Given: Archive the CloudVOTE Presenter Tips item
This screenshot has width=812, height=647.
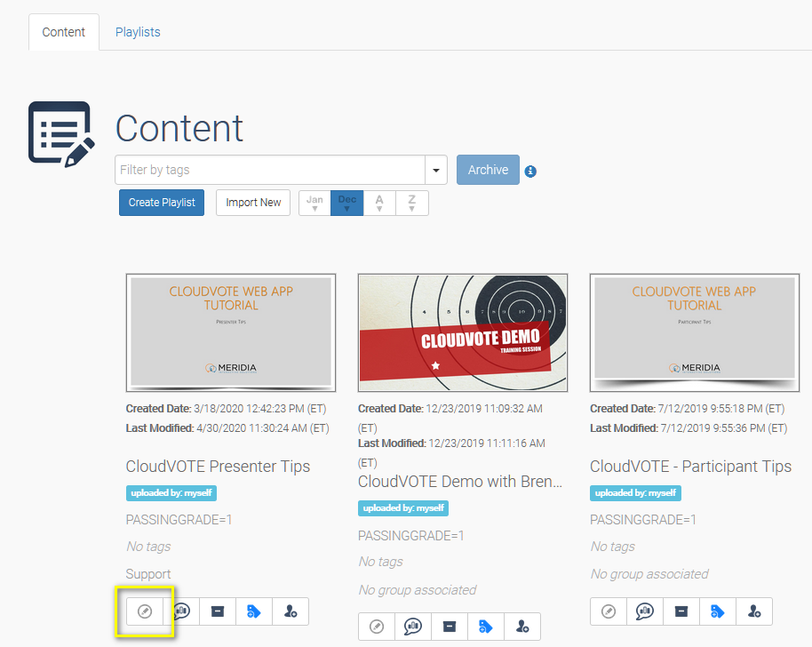Looking at the screenshot, I should click(218, 611).
